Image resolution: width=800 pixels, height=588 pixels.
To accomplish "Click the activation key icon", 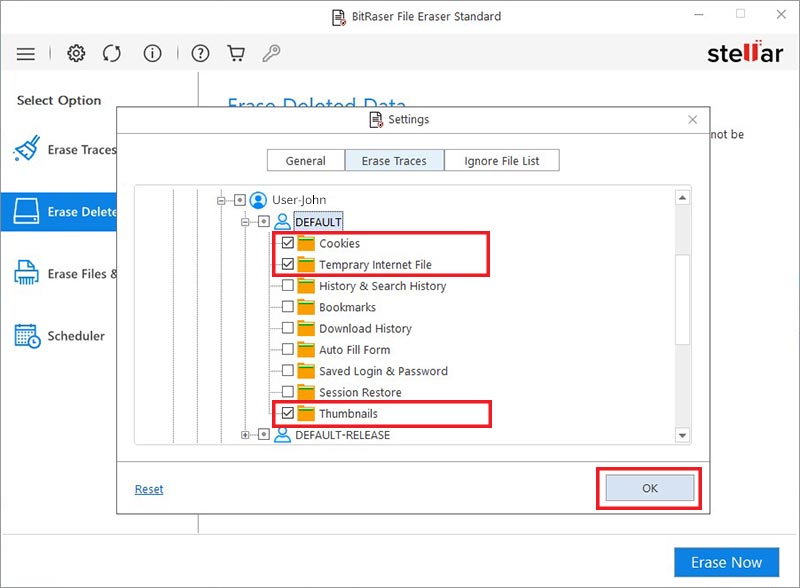I will [270, 54].
